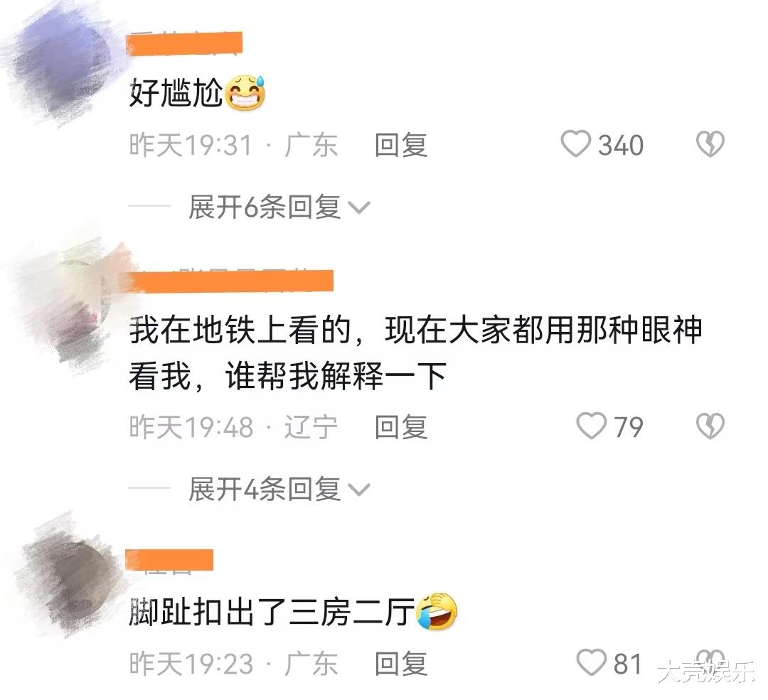Click chevron next to 展开4条回复

click(359, 490)
